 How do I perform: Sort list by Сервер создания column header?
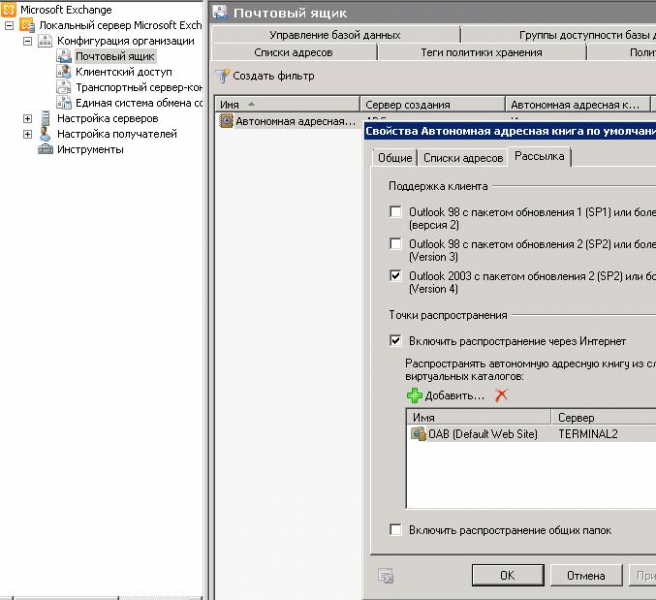click(429, 104)
